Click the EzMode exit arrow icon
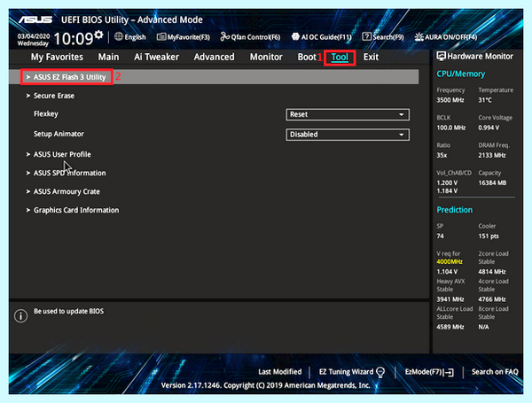The image size is (532, 403). pyautogui.click(x=449, y=373)
